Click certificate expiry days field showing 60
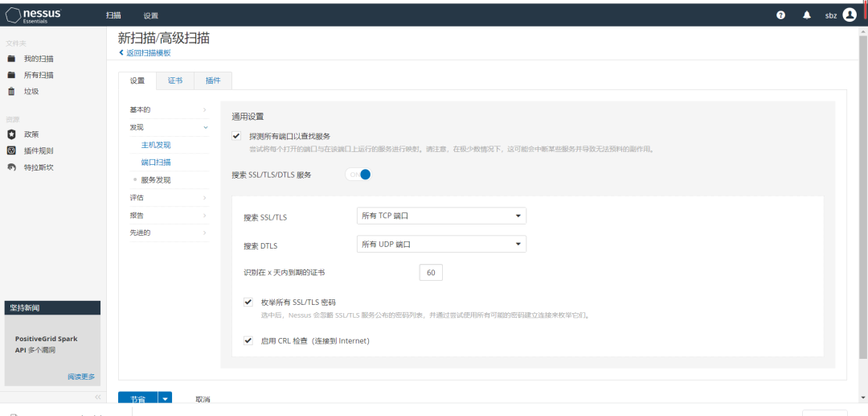 431,273
